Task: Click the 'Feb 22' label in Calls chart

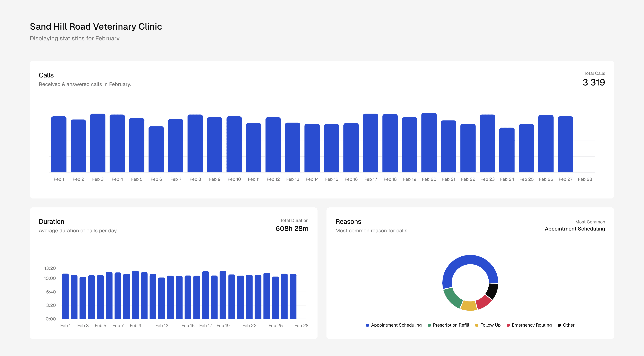Action: click(x=468, y=179)
